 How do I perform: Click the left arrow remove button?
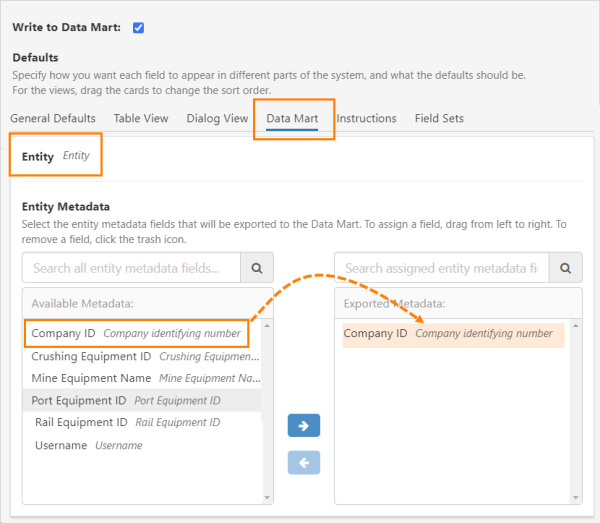pyautogui.click(x=303, y=461)
